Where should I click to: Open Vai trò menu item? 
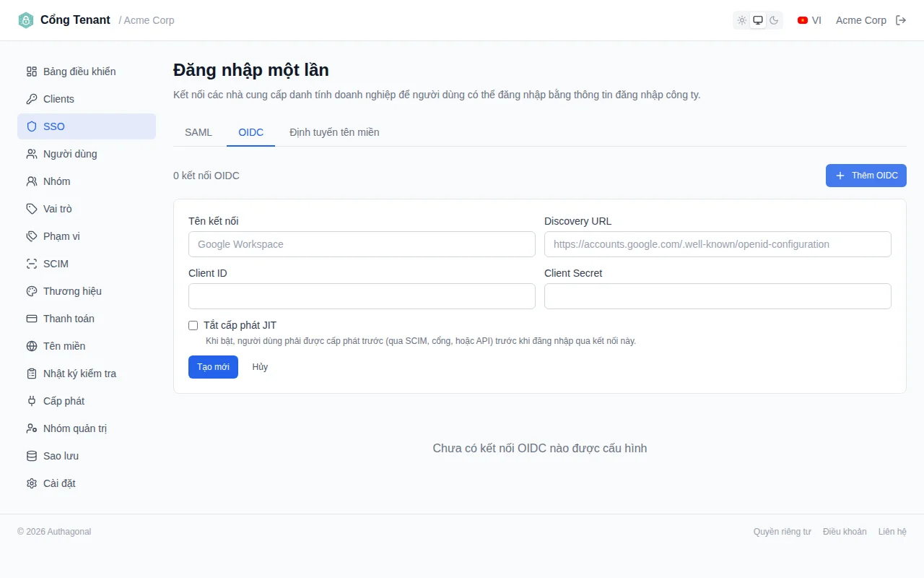[x=87, y=209]
